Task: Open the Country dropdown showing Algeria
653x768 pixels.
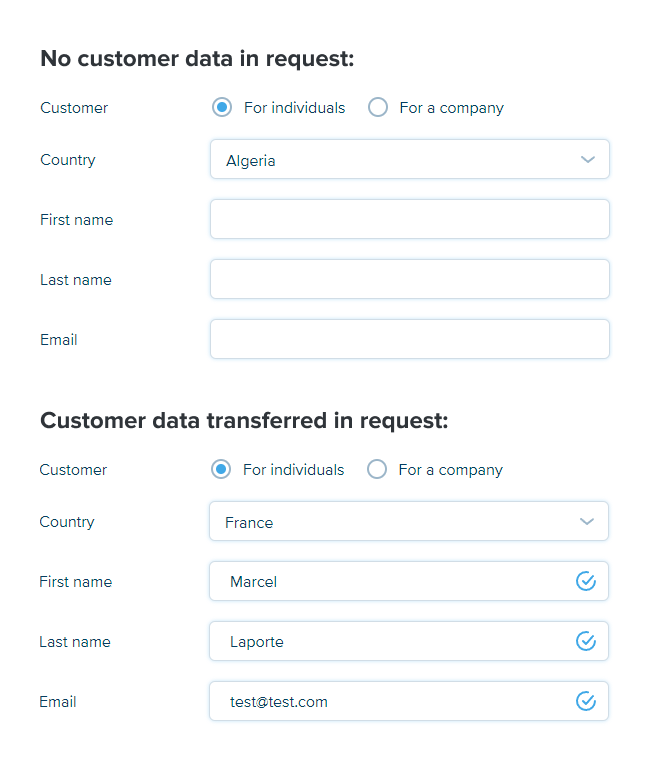Action: coord(409,160)
